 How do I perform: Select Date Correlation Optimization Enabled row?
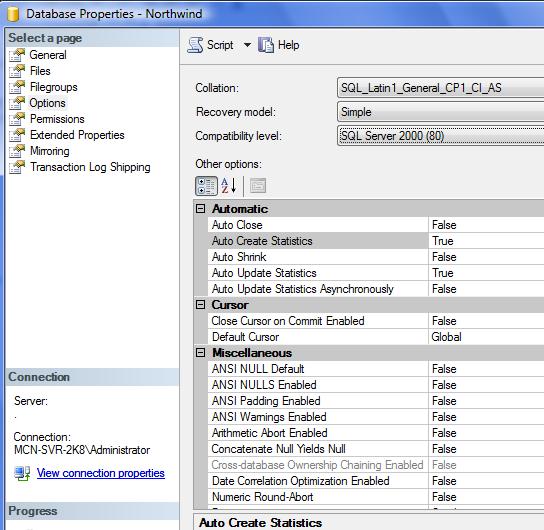[x=376, y=481]
